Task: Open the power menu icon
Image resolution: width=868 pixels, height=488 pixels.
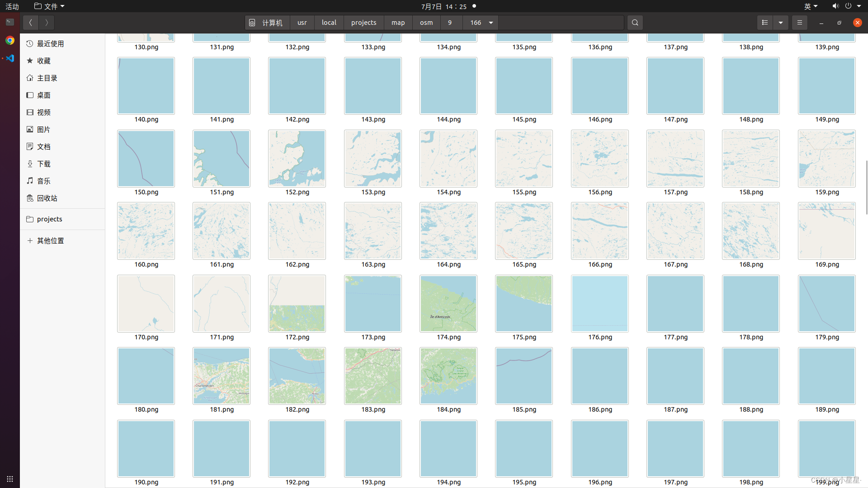Action: coord(848,6)
